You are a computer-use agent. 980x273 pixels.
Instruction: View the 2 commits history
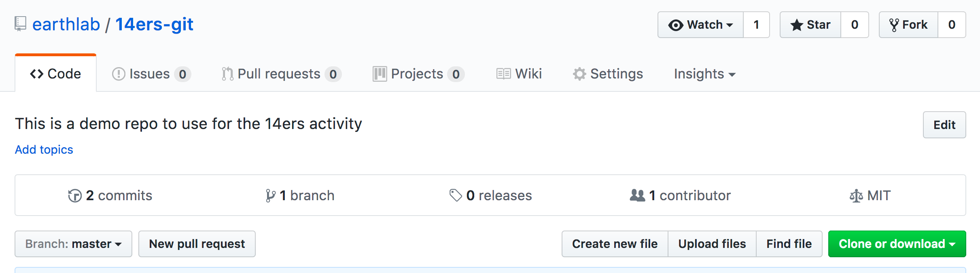click(110, 195)
